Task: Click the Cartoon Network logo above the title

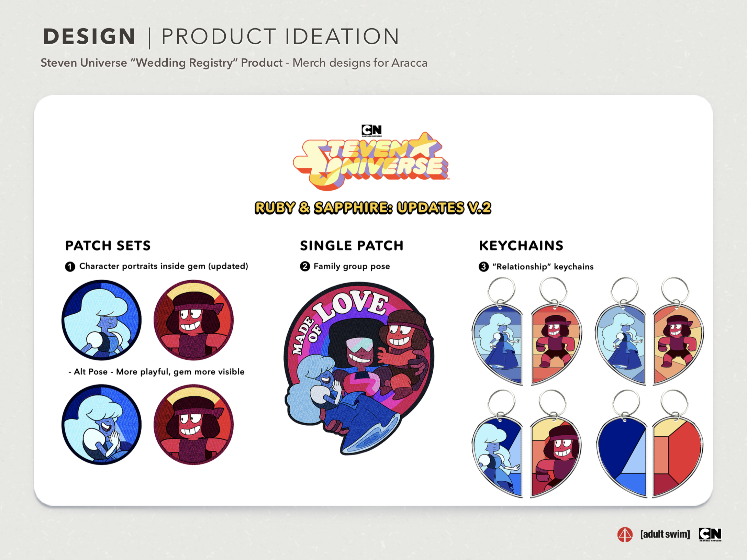Action: 371,131
